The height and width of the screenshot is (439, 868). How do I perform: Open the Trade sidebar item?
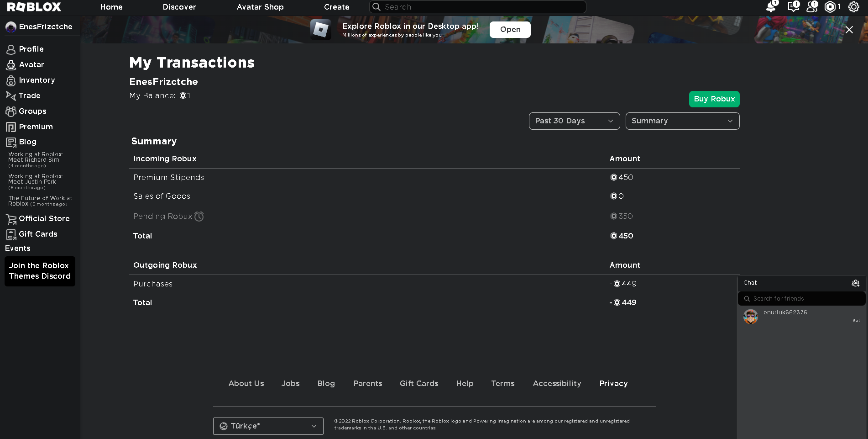(30, 95)
